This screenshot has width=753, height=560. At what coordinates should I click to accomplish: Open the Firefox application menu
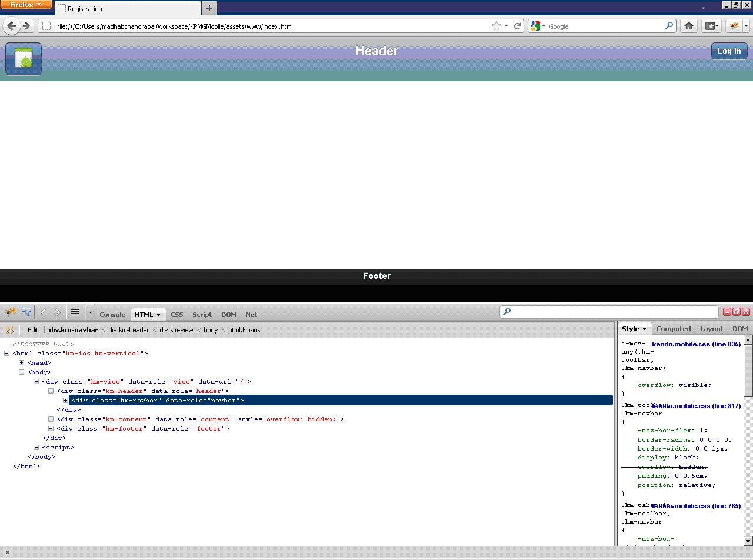26,5
